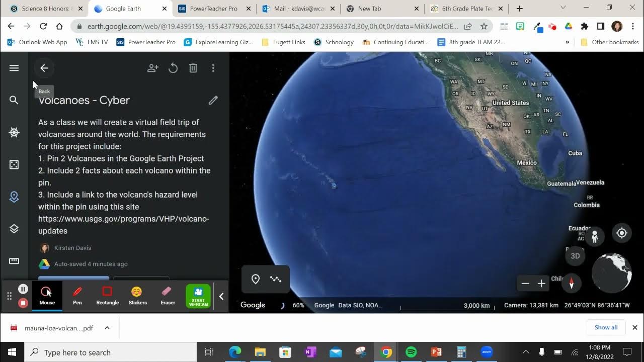Expand mauna-loa-volcano pdf download options
The image size is (644, 362).
107,328
